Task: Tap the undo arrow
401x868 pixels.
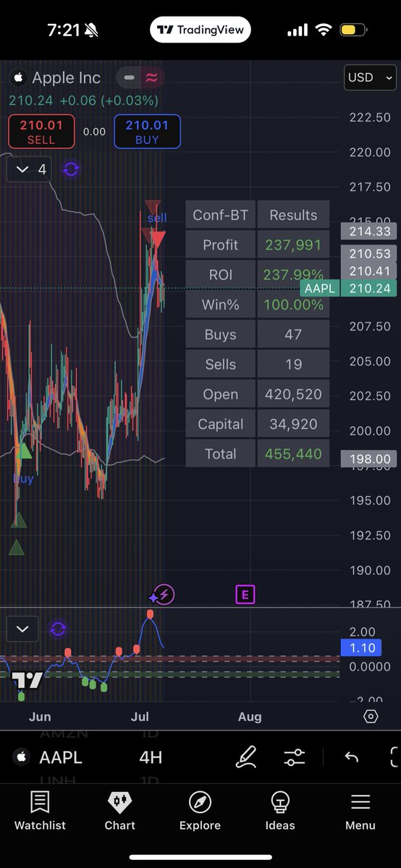Action: pyautogui.click(x=352, y=757)
